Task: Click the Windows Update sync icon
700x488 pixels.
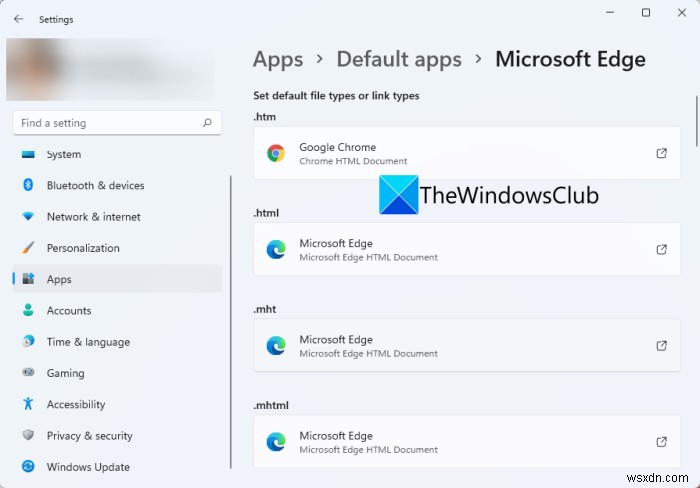Action: 28,466
